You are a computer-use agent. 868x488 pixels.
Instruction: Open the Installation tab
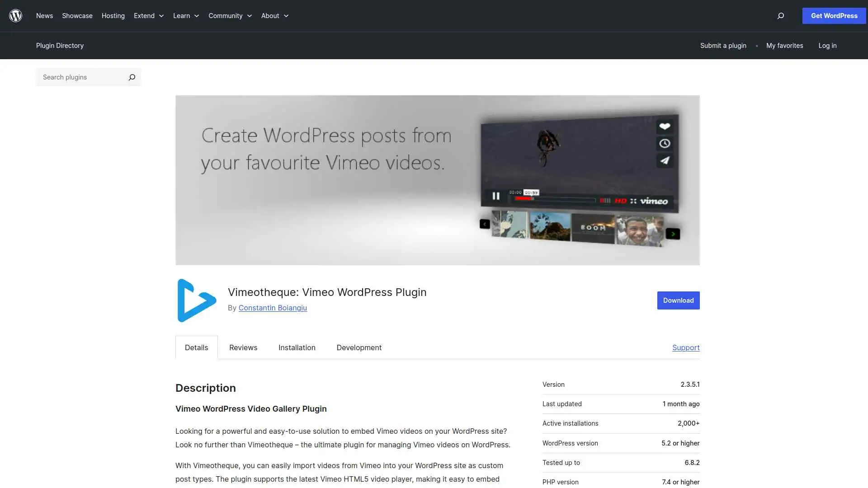pyautogui.click(x=297, y=347)
